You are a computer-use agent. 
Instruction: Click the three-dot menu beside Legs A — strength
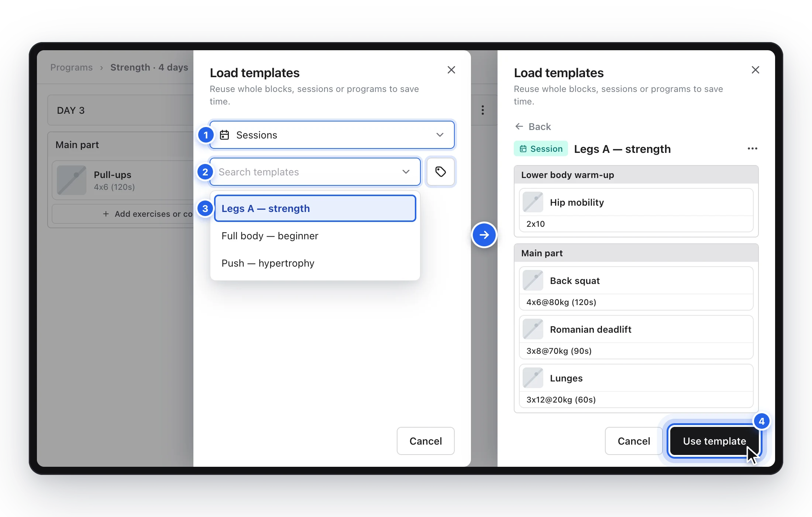752,148
